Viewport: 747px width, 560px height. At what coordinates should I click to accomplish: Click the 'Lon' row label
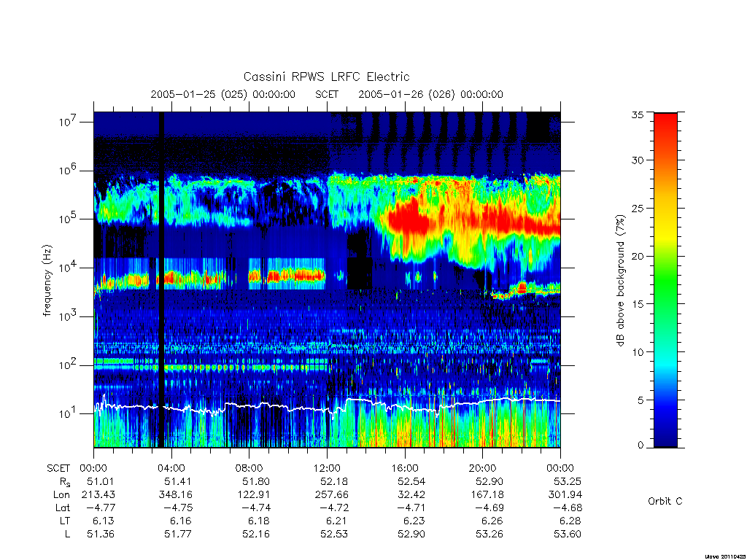coord(61,495)
